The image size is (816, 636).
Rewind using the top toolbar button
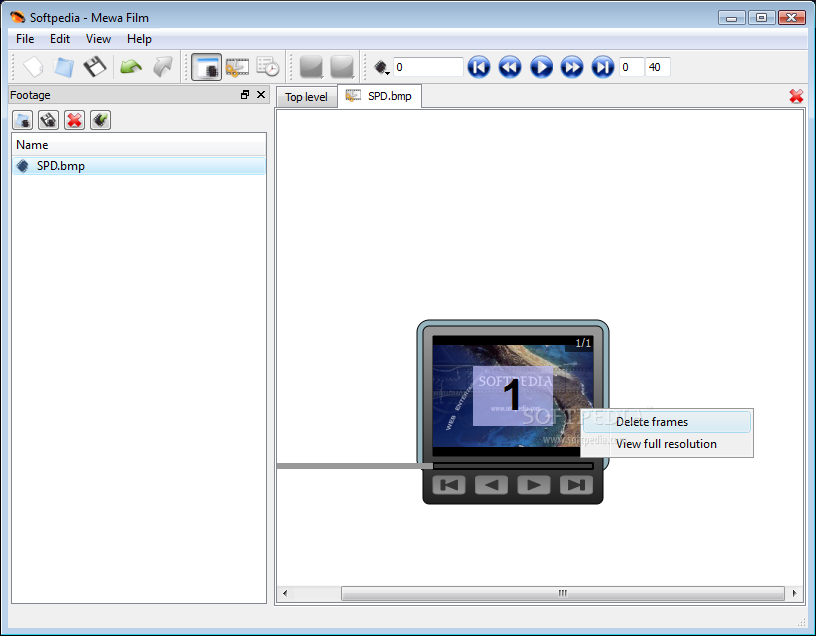[x=510, y=67]
